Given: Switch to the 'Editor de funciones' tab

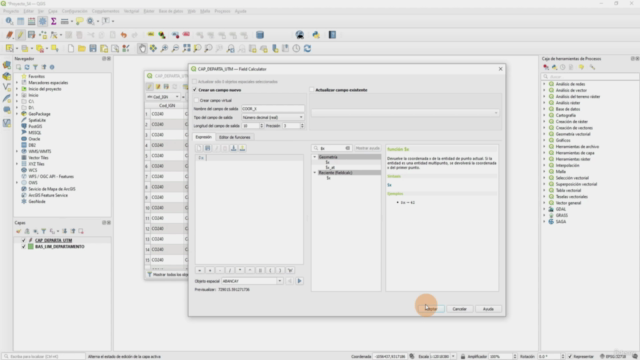Looking at the screenshot, I should tap(235, 137).
